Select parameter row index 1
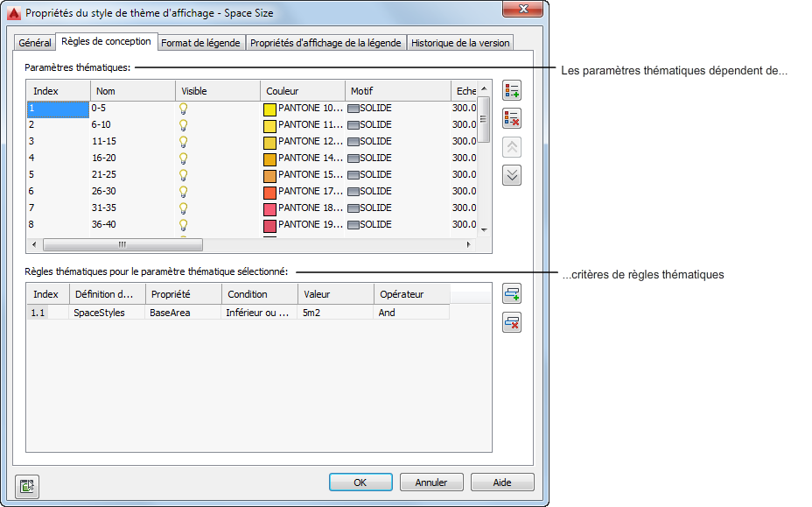Screen dimensions: 812x507 [x=58, y=109]
